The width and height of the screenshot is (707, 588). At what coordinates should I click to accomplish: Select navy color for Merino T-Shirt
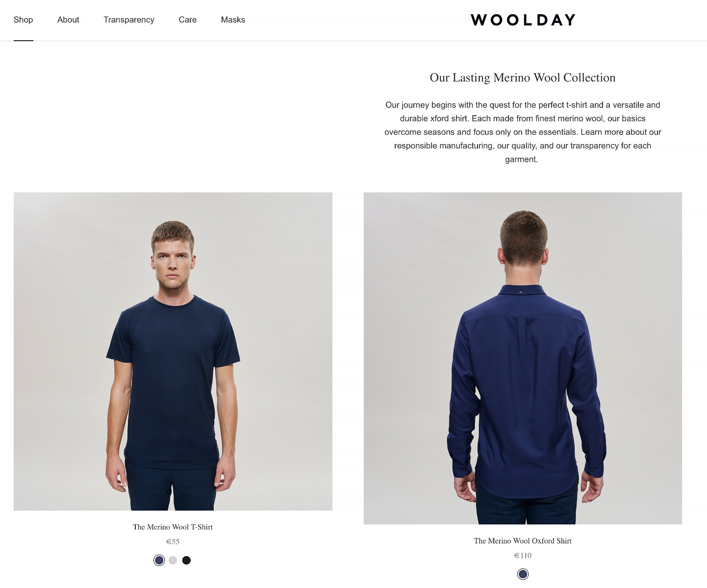click(x=159, y=560)
